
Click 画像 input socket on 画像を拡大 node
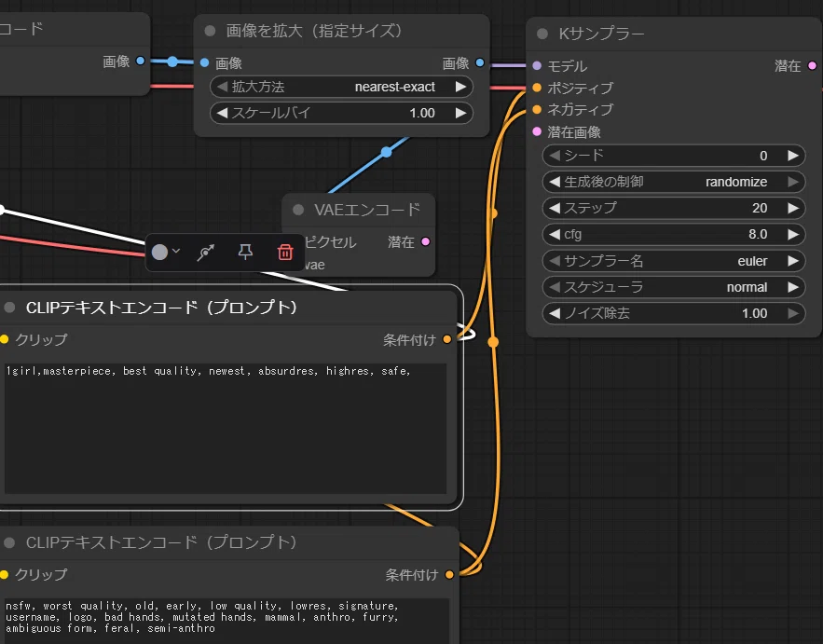(x=204, y=63)
